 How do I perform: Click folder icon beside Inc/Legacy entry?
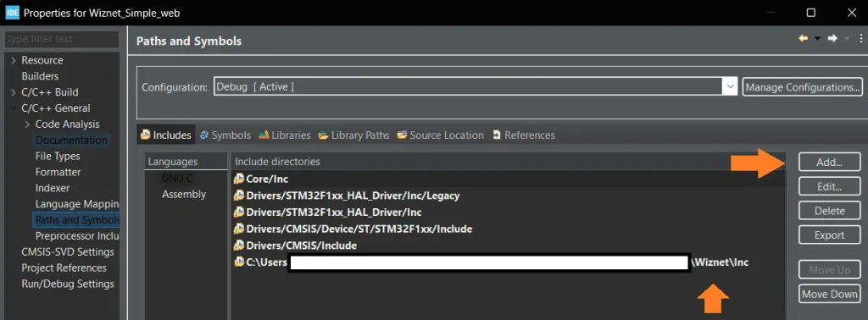click(238, 195)
